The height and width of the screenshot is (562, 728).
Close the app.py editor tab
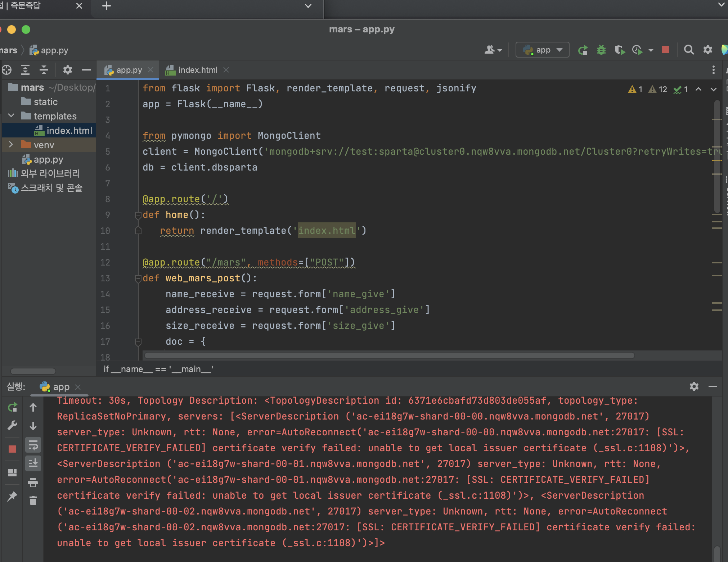[150, 70]
